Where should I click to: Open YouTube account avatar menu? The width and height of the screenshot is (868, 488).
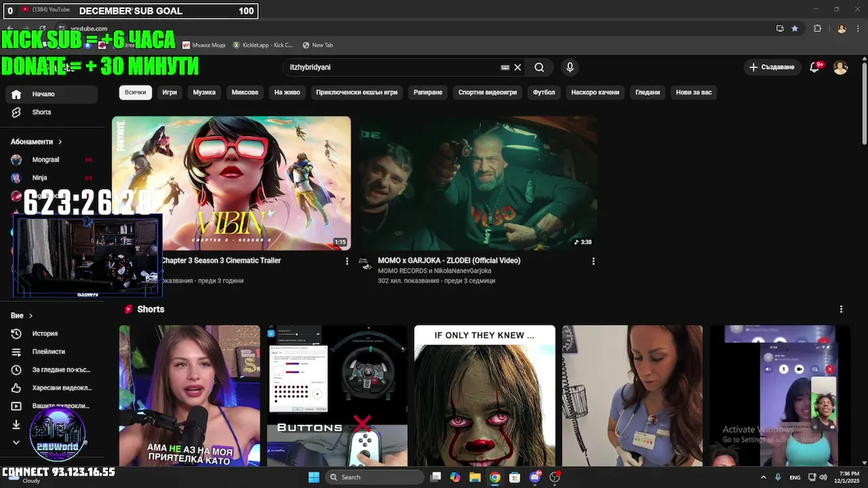pyautogui.click(x=840, y=67)
